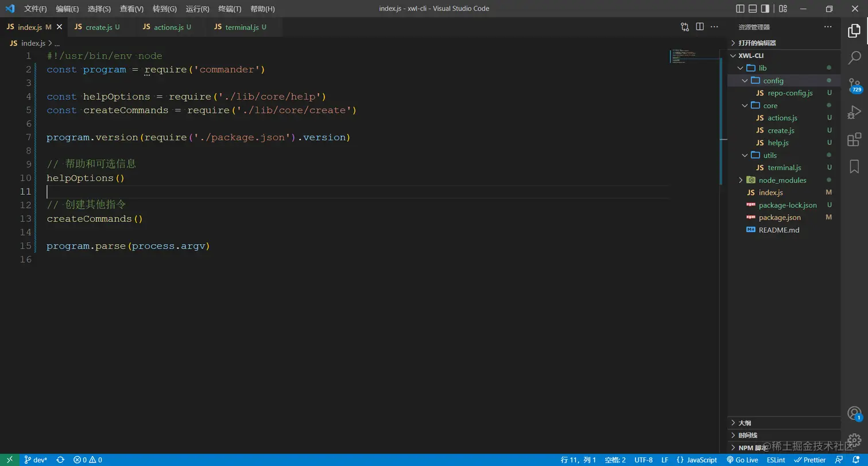
Task: Split the editor to the right
Action: pyautogui.click(x=700, y=26)
